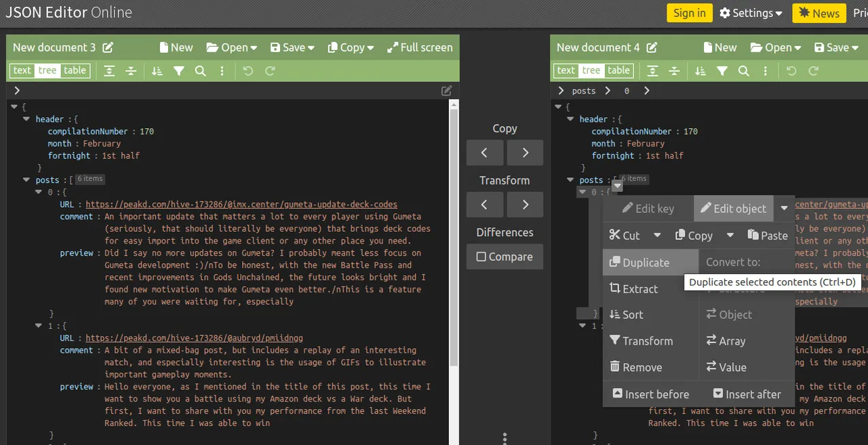Rename New document 4 via pencil icon

[x=652, y=47]
